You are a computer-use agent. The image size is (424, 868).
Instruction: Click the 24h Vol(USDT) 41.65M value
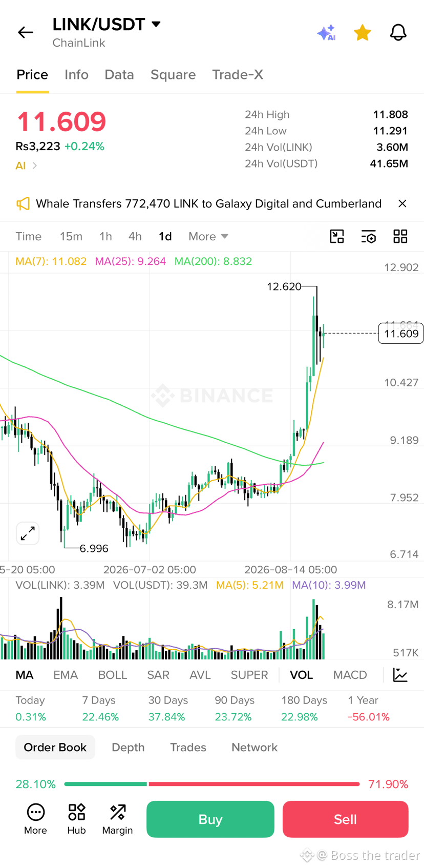coord(389,163)
